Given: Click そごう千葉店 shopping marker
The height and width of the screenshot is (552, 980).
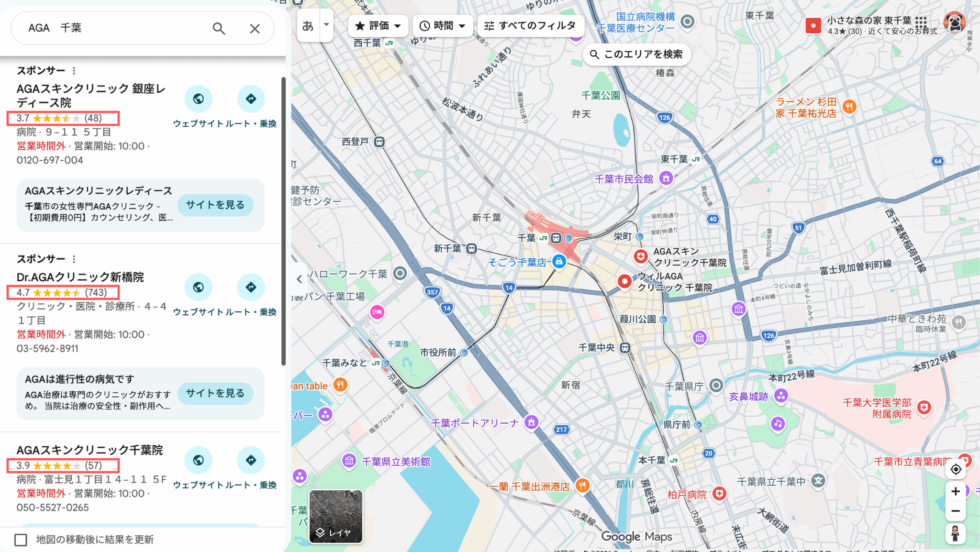Looking at the screenshot, I should pyautogui.click(x=559, y=261).
